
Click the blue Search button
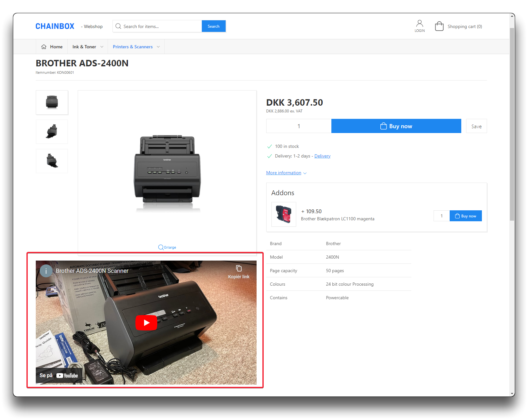click(213, 26)
